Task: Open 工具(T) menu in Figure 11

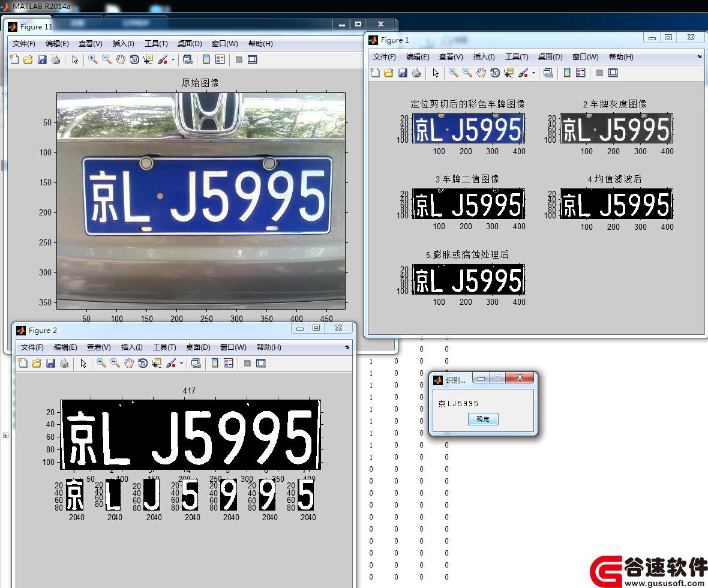Action: coord(156,44)
